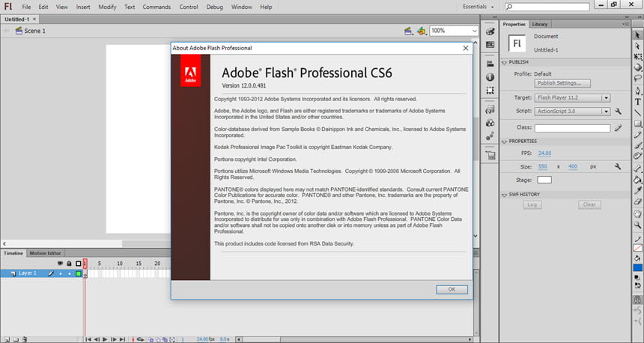
Task: Open the Modify menu
Action: coord(107,7)
